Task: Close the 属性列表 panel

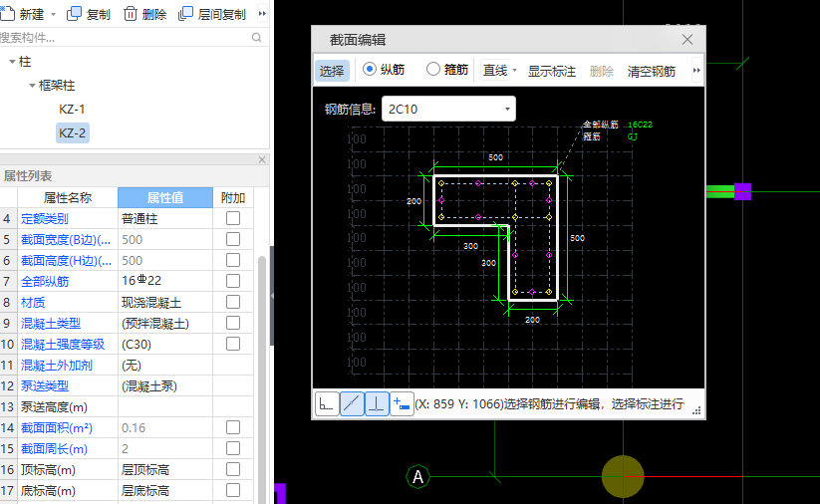Action: click(262, 159)
